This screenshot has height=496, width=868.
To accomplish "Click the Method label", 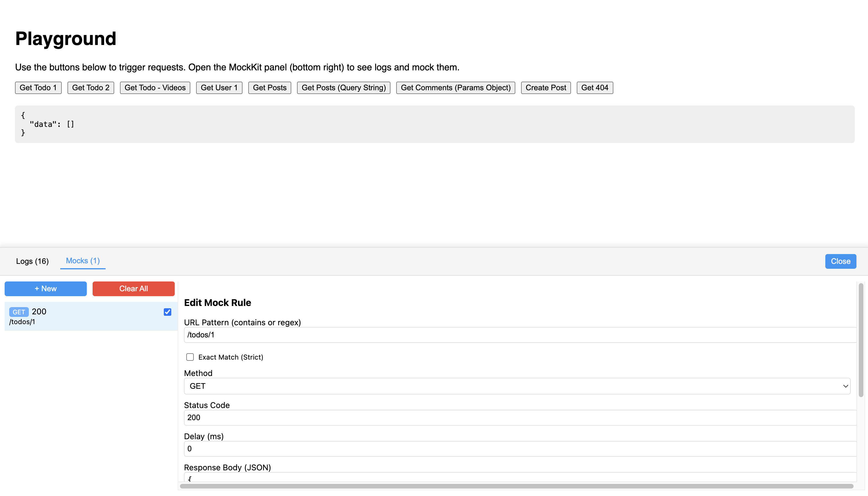I will (198, 373).
